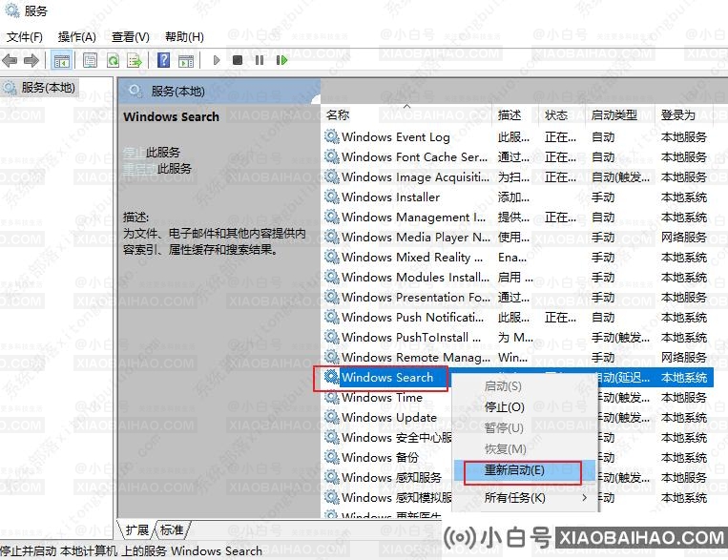Click the Forward arrow toolbar icon
This screenshot has height=560, width=728.
31,60
